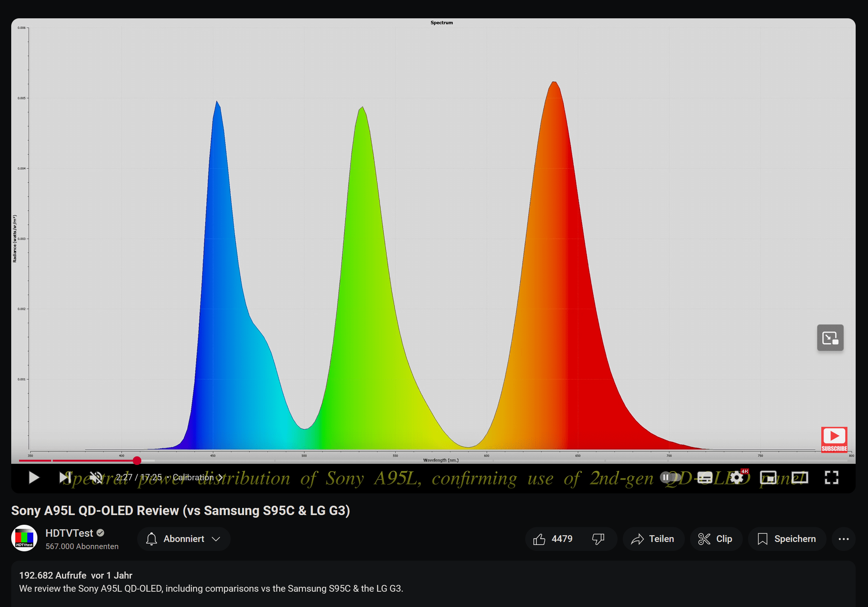Unmute the video audio
The width and height of the screenshot is (868, 607).
click(96, 477)
